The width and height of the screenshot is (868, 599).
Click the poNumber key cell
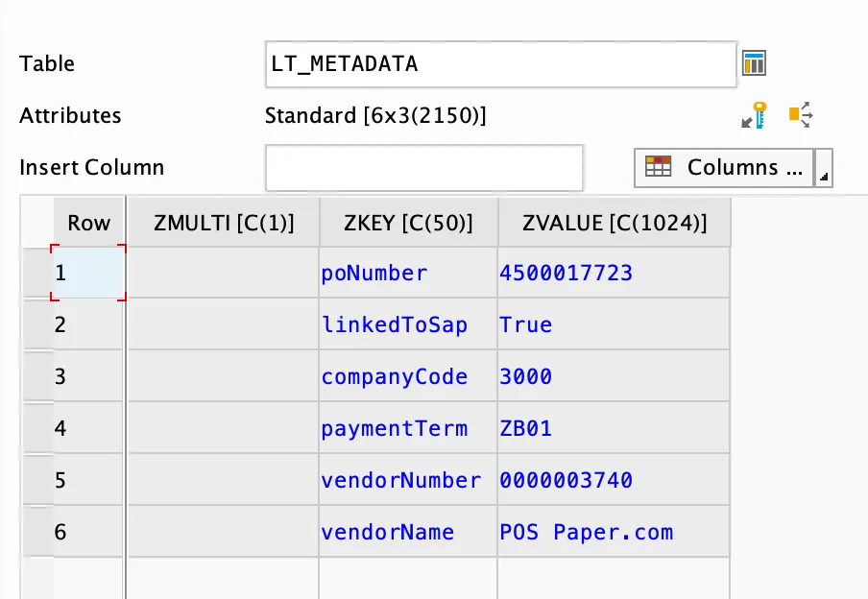point(408,273)
